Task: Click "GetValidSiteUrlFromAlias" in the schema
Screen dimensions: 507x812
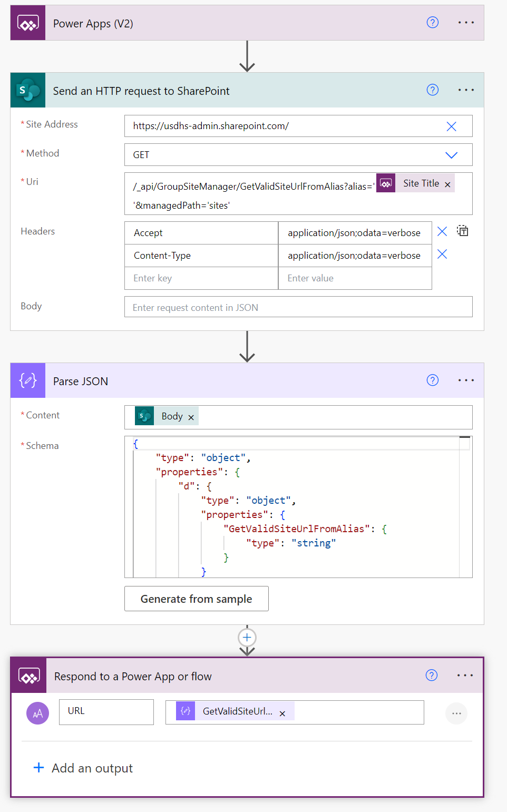Action: pos(297,529)
